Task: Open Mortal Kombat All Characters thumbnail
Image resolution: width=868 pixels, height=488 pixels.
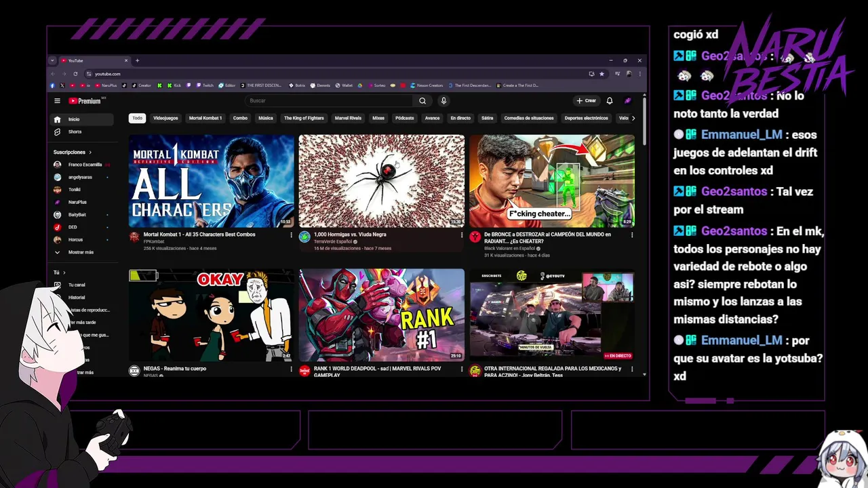Action: pos(212,181)
